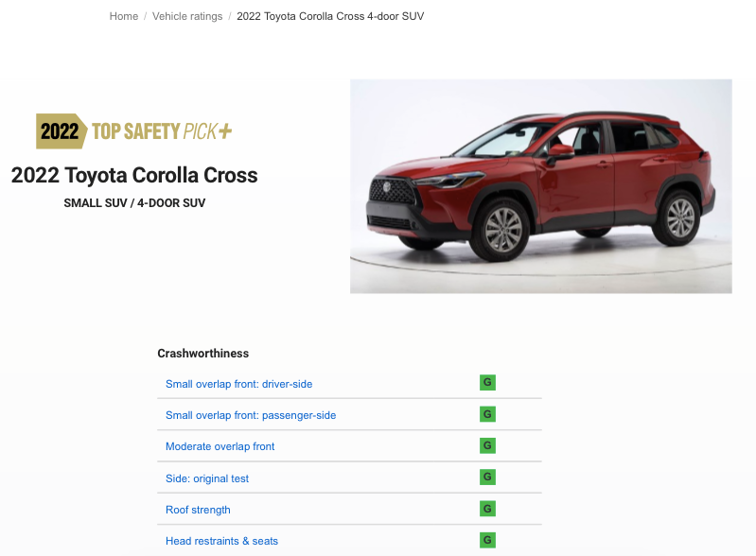Click the red Corolla Cross photo
Screen dimensions: 756x556
tap(541, 186)
